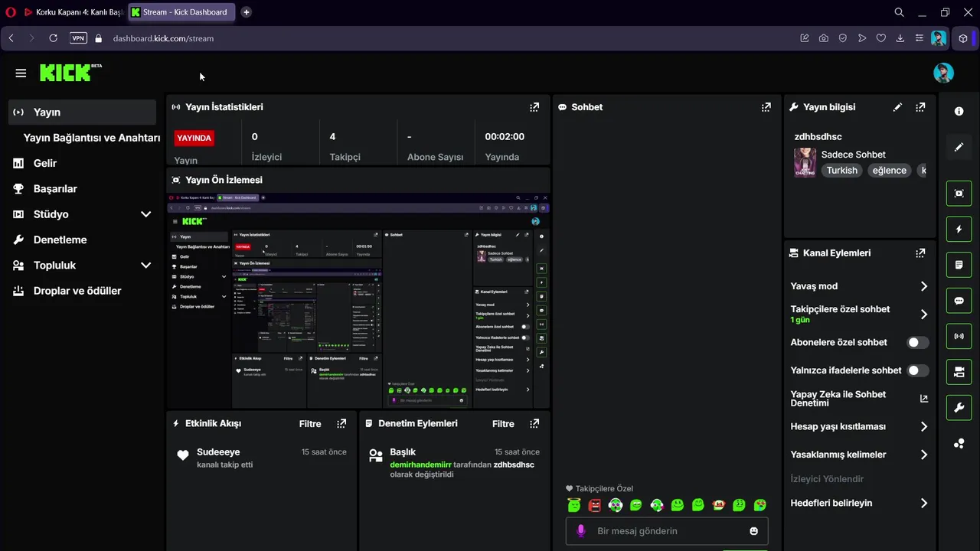The height and width of the screenshot is (551, 980).
Task: Toggle moderation log document widget in sidebar
Action: coord(959,265)
